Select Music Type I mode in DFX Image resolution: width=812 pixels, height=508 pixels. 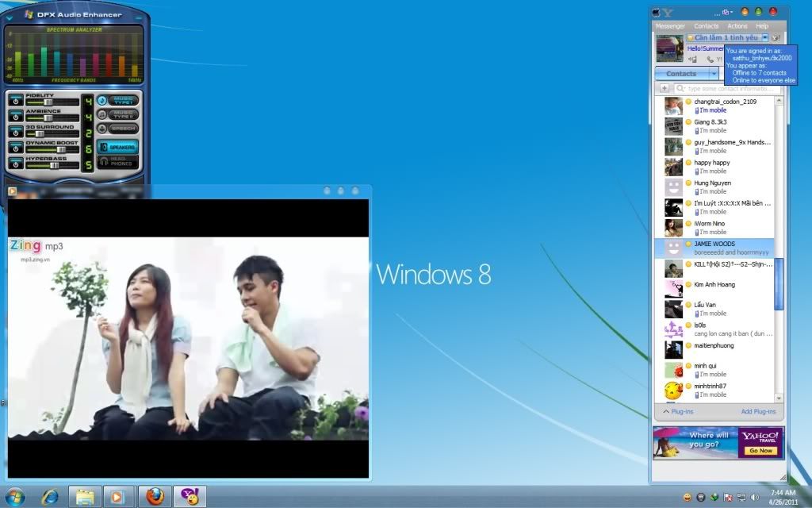coord(118,100)
